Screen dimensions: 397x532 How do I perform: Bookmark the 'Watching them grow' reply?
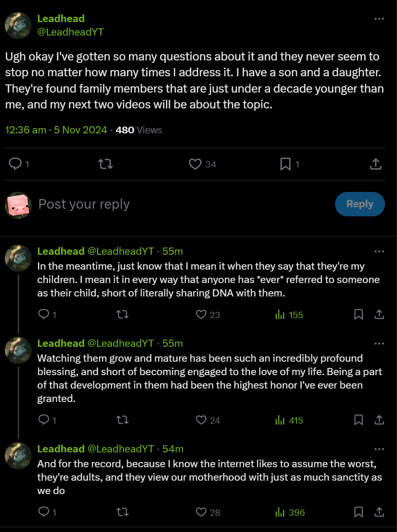coord(359,420)
